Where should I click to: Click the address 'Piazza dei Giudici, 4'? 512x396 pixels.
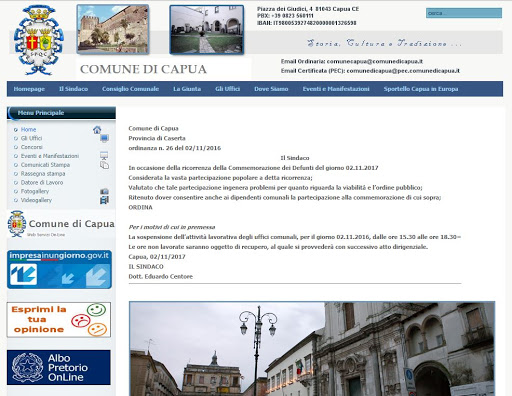coord(285,9)
